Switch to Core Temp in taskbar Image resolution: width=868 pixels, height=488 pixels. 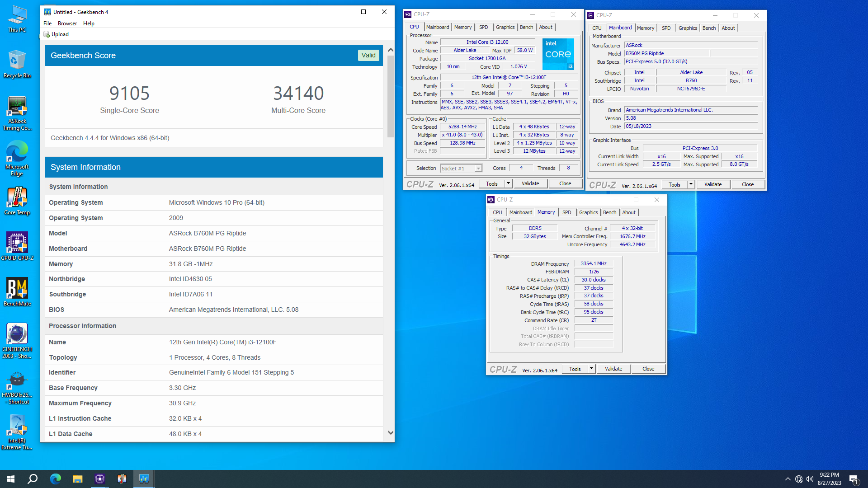pos(122,479)
